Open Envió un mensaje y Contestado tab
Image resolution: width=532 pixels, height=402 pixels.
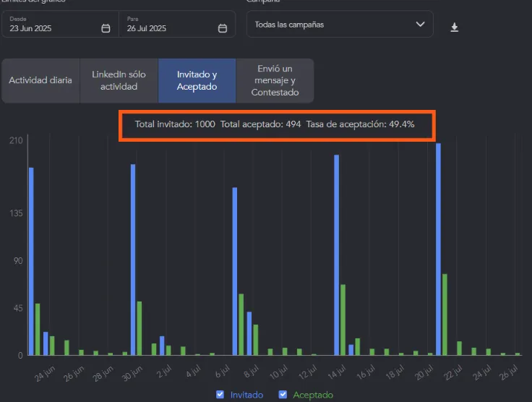tap(275, 80)
